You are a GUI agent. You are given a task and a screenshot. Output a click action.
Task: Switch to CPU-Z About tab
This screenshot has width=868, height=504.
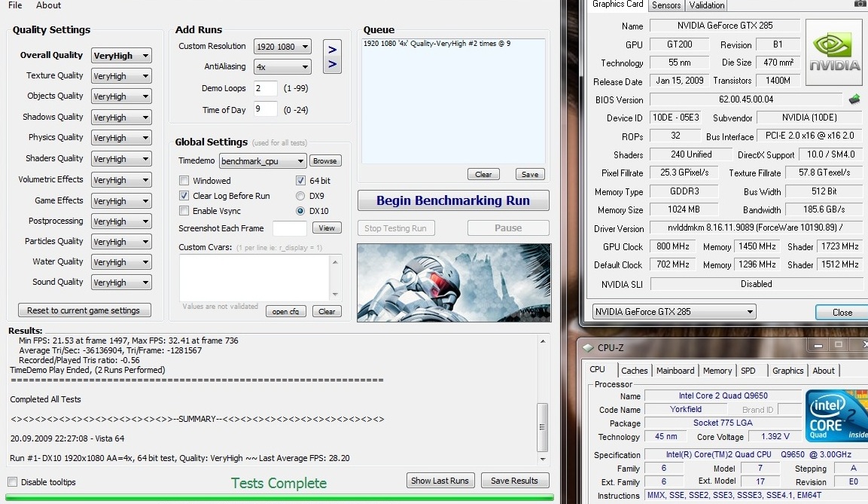click(x=823, y=371)
